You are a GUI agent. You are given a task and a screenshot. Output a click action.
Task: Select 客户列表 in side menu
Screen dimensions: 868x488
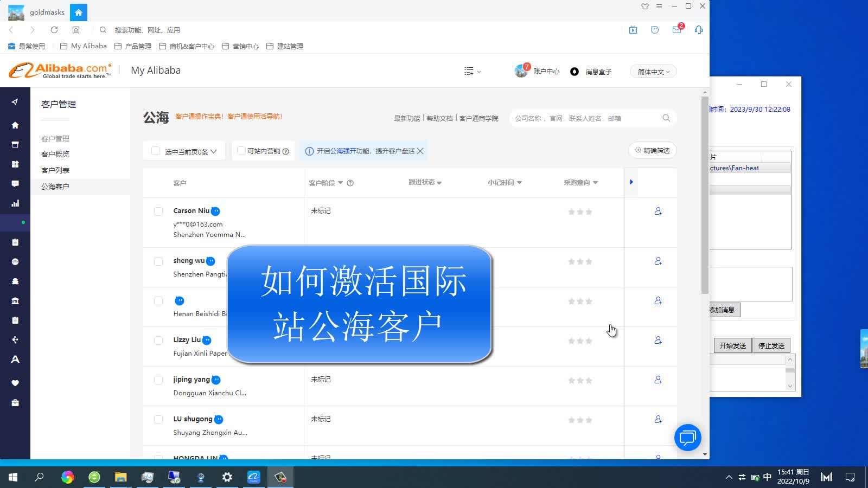tap(55, 170)
